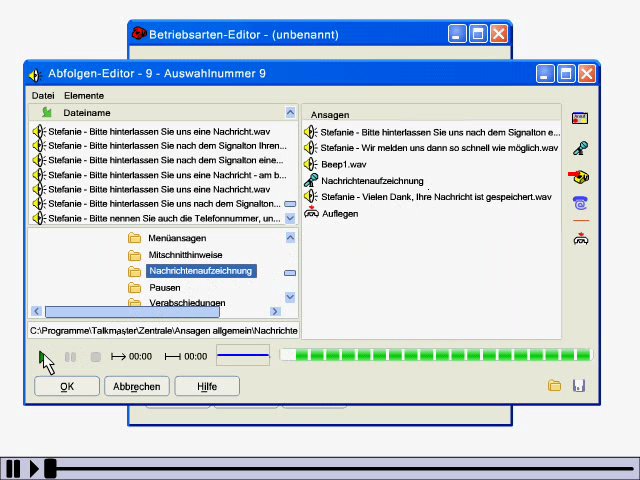Open the Datei menu
The image size is (640, 480).
pyautogui.click(x=43, y=96)
